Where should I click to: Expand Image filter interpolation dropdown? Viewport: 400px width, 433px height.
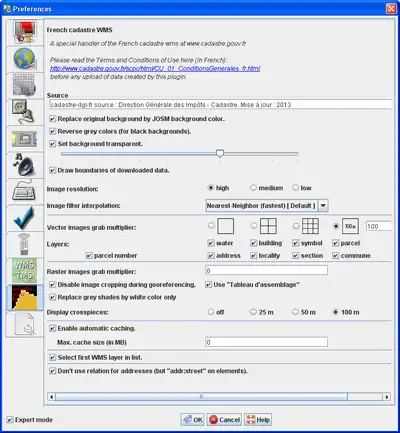[x=267, y=206]
